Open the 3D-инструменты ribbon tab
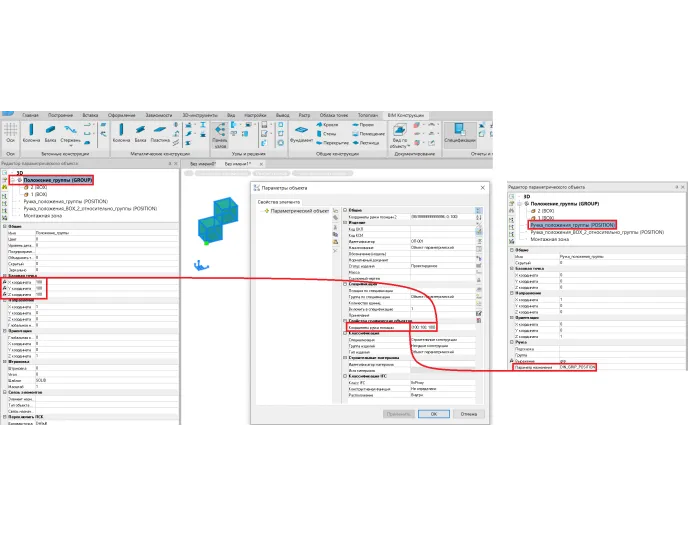Viewport: 688px width, 537px height. tap(200, 115)
